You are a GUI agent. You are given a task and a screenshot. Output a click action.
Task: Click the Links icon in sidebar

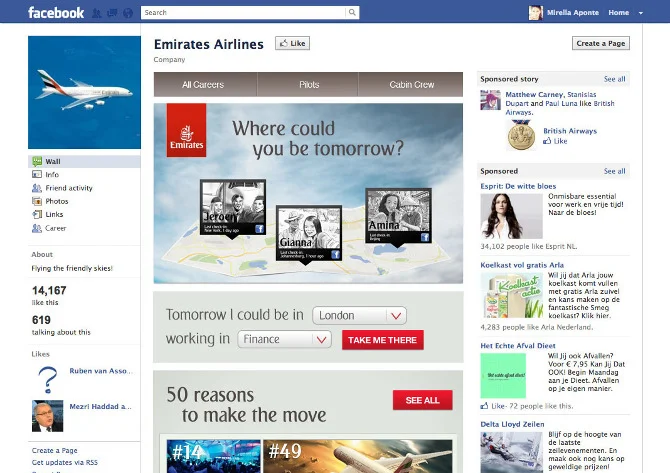pos(37,214)
